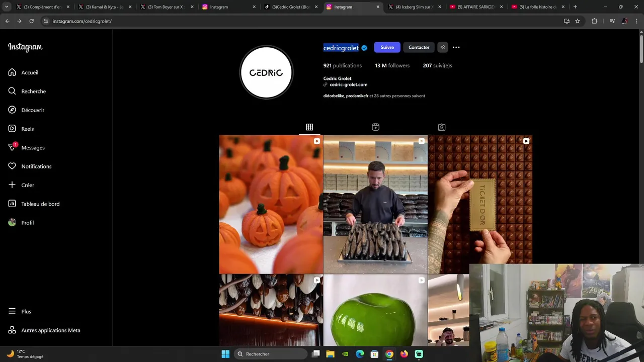Open the CEDRIC profile picture
The width and height of the screenshot is (644, 362).
point(266,72)
